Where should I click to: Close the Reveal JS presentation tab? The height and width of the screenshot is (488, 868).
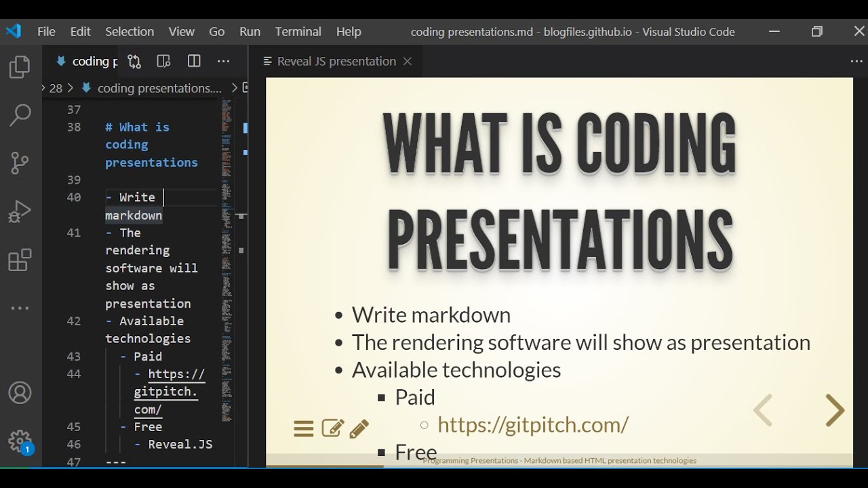tap(408, 61)
